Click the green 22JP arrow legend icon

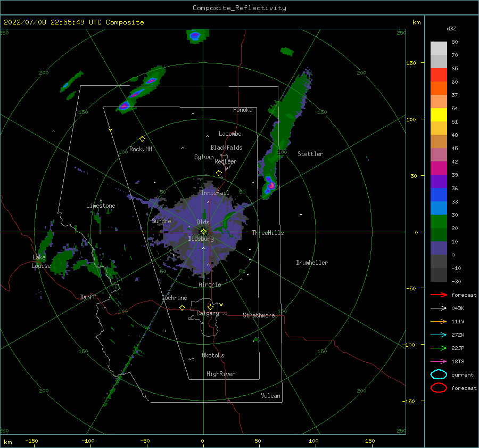click(439, 348)
